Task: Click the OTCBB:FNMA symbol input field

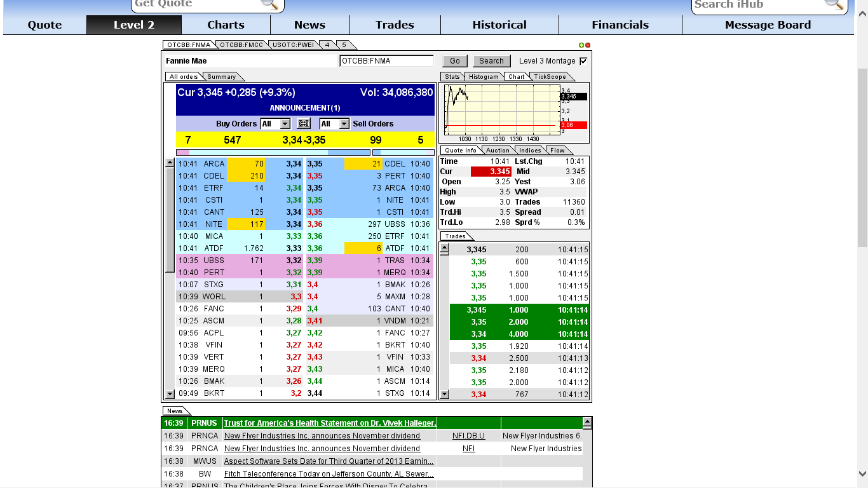Action: click(387, 61)
